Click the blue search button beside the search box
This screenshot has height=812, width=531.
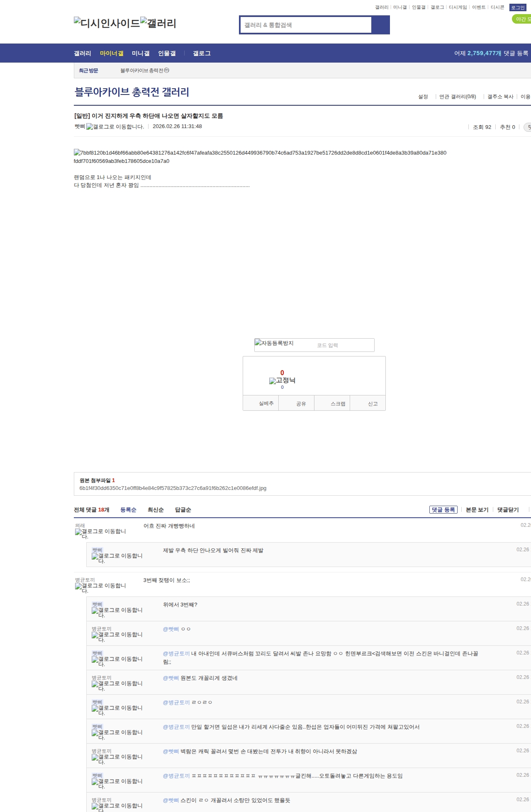[380, 25]
